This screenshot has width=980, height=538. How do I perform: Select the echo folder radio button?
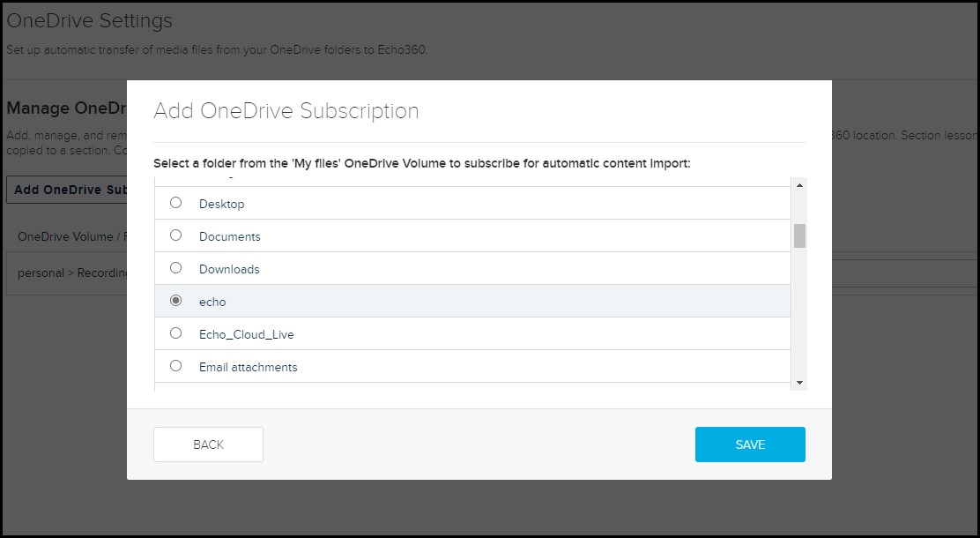click(175, 300)
